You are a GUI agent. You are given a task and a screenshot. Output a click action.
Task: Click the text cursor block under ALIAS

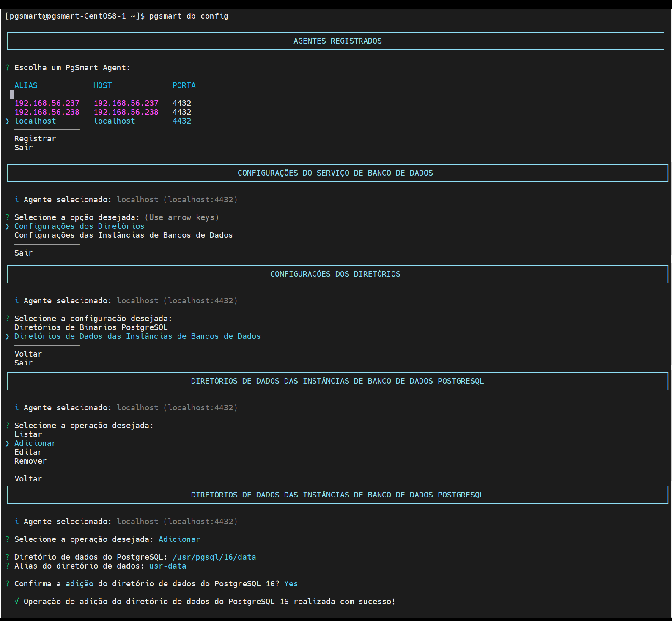coord(12,94)
